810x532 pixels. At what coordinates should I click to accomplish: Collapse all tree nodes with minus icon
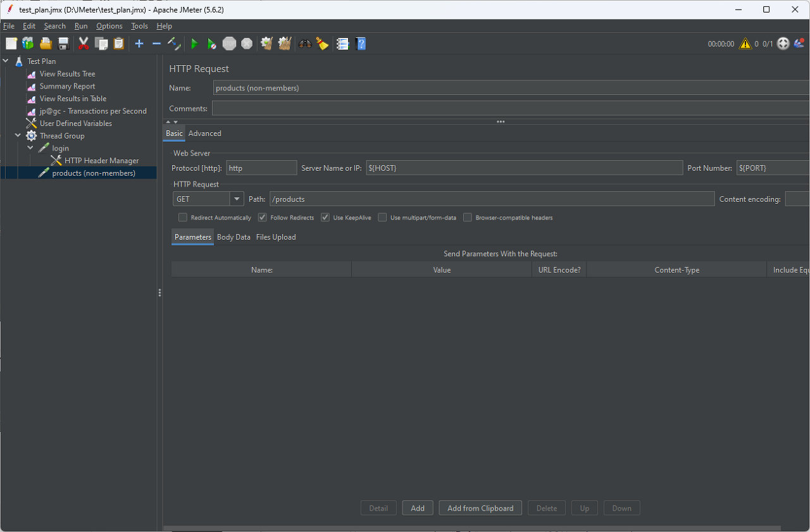tap(156, 44)
